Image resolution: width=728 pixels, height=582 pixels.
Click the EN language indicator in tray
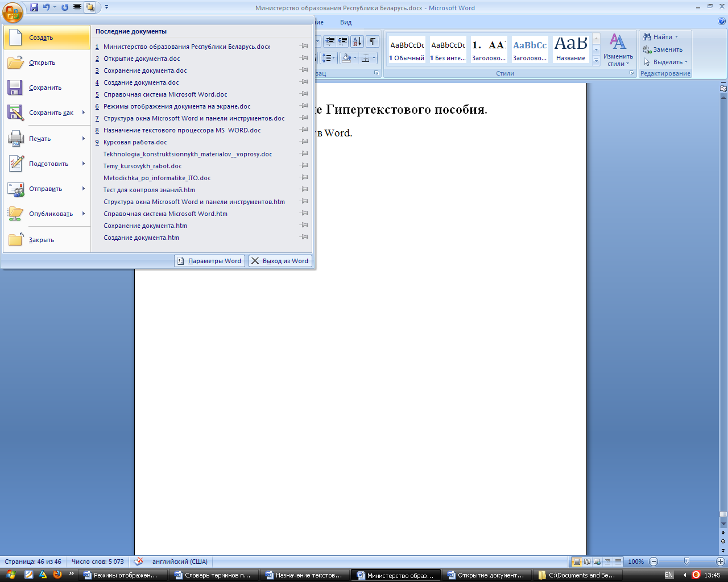[x=669, y=575]
